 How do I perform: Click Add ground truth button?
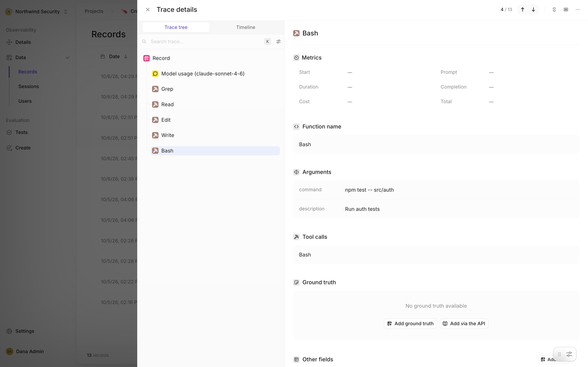tap(410, 324)
